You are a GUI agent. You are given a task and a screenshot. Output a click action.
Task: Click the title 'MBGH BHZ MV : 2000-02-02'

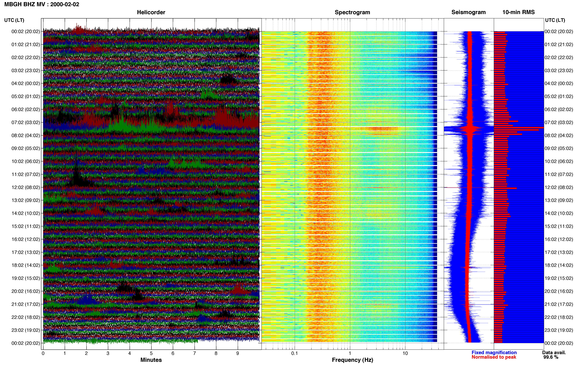point(42,4)
